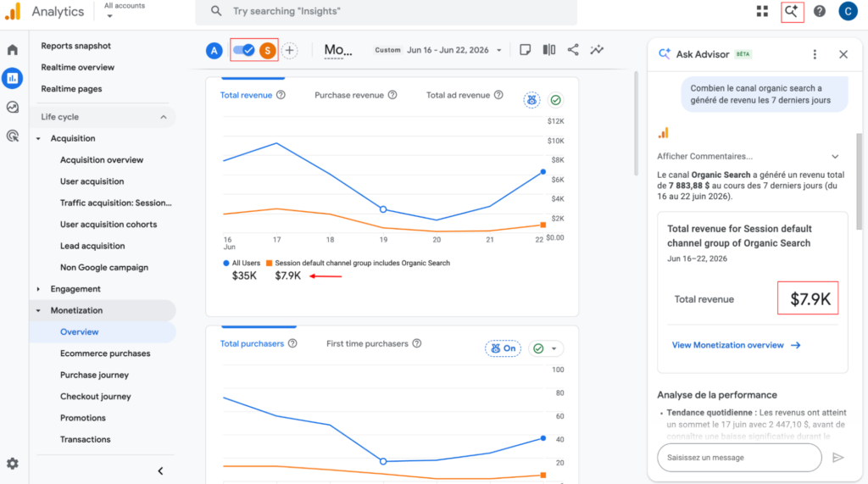Collapse the Acquisition tree group
The width and height of the screenshot is (868, 484).
click(x=38, y=138)
